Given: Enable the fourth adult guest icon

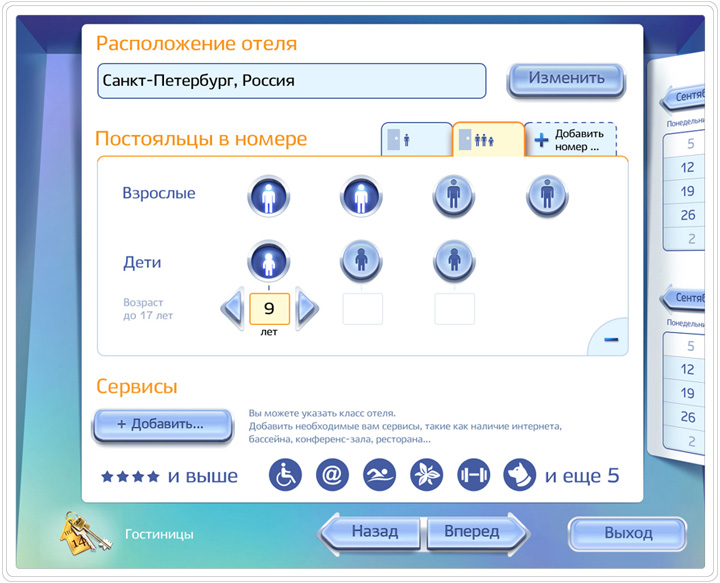Looking at the screenshot, I should pos(546,195).
